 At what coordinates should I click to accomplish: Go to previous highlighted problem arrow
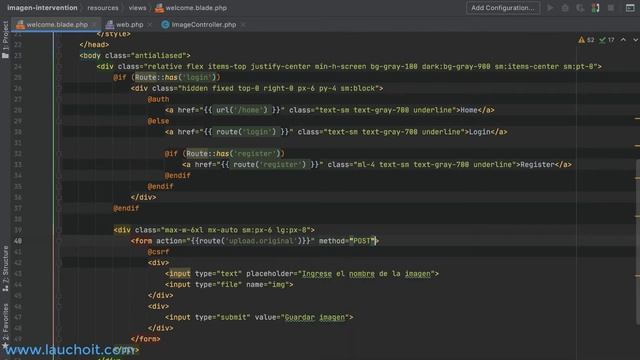[623, 40]
